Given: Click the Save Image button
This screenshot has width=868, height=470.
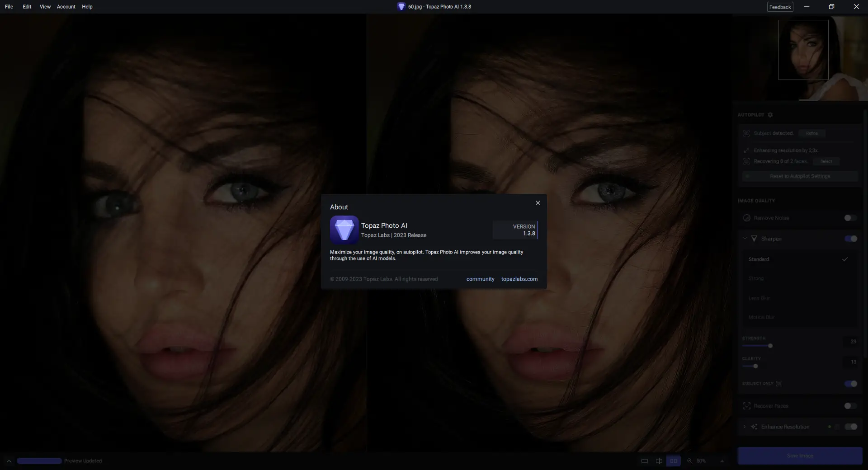Looking at the screenshot, I should click(x=800, y=456).
